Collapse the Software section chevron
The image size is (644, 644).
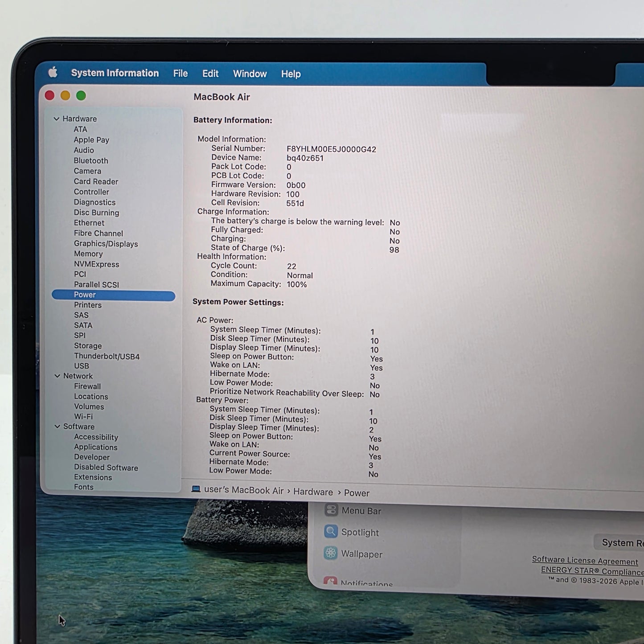click(57, 426)
